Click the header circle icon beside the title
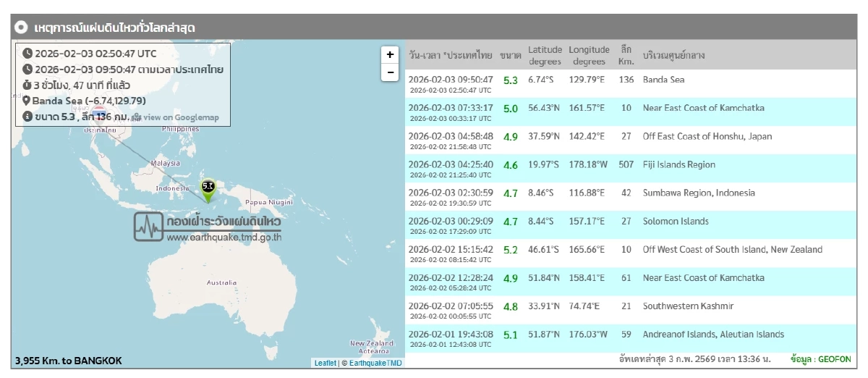 22,28
